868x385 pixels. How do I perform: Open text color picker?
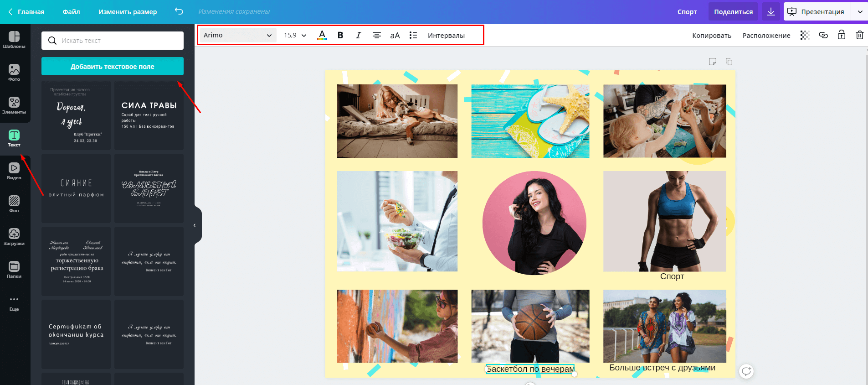click(x=322, y=35)
